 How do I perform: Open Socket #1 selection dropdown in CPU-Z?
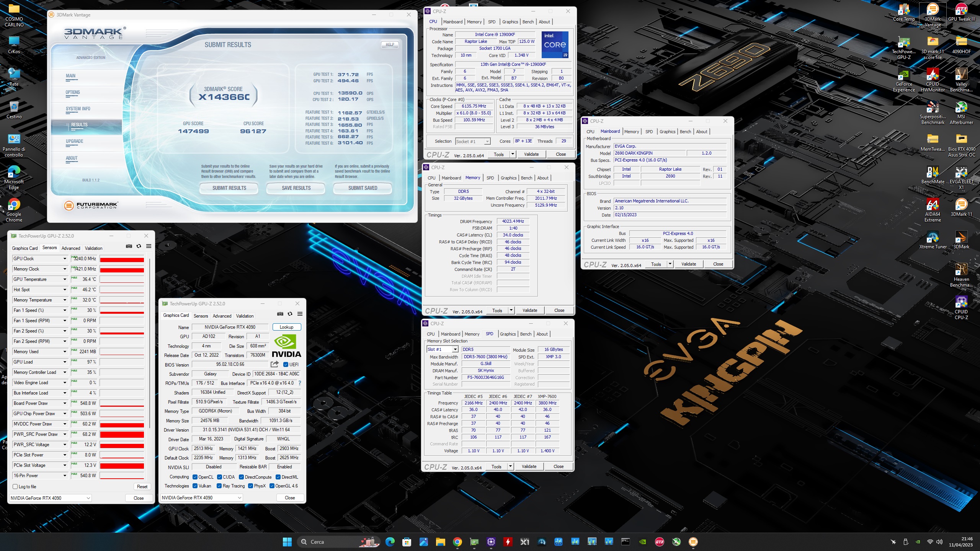point(473,141)
